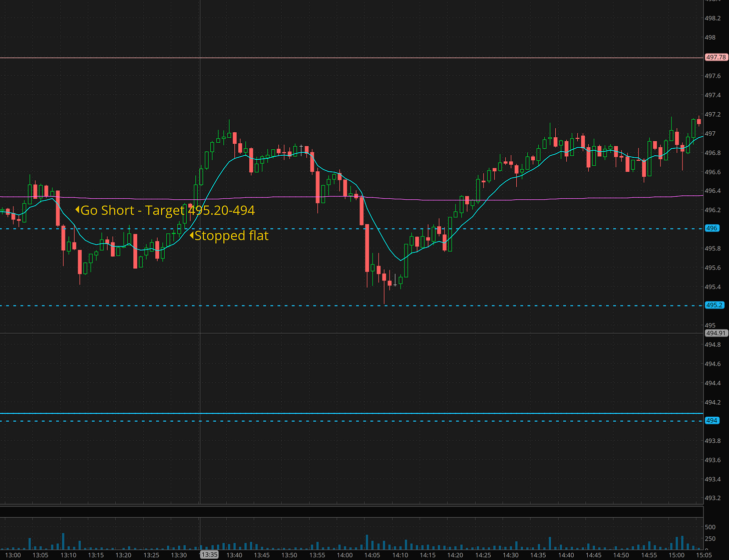
Task: Click the 13:20 time axis label
Action: [123, 555]
